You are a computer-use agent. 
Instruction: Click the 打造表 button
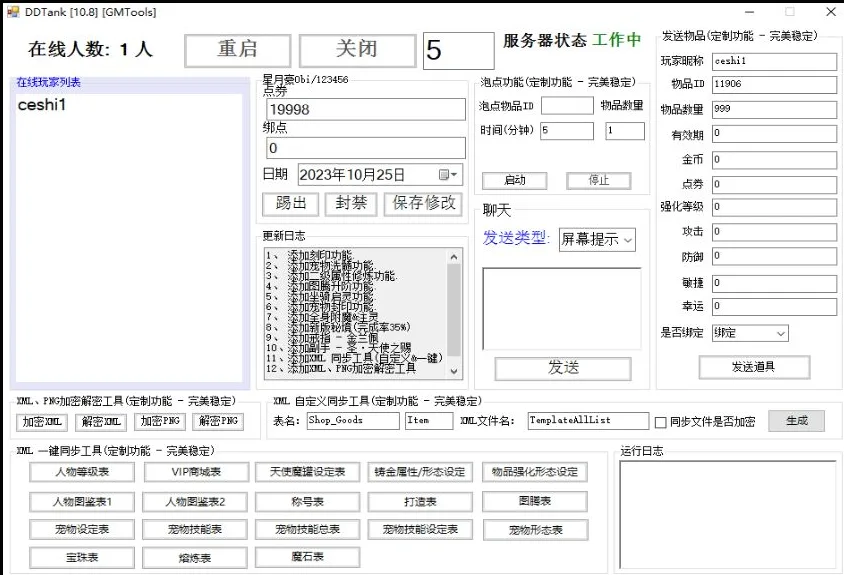[x=420, y=502]
